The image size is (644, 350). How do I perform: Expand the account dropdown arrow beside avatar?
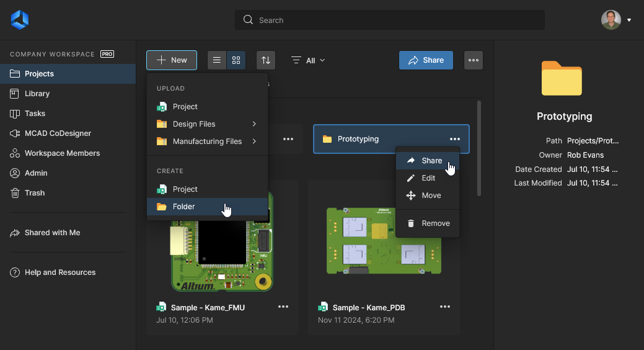point(629,20)
